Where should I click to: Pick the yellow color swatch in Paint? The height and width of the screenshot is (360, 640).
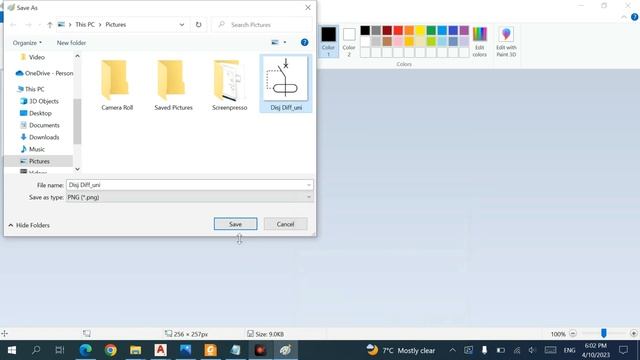pyautogui.click(x=420, y=30)
